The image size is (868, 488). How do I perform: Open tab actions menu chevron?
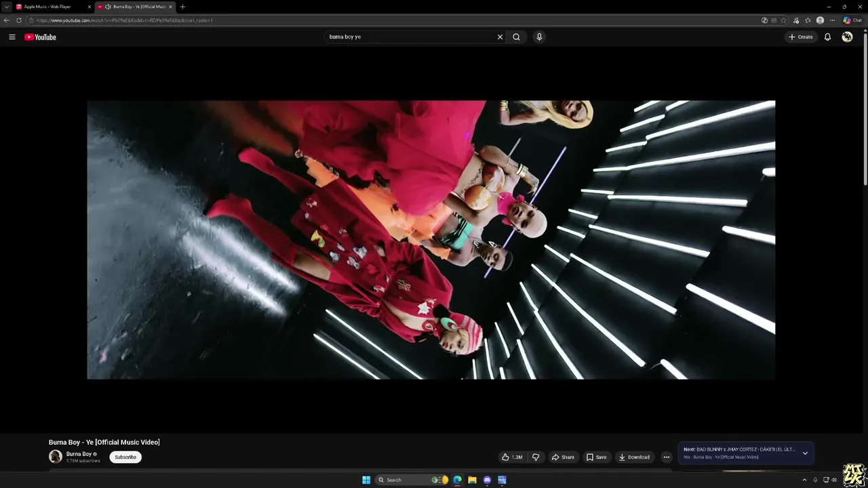[x=7, y=7]
